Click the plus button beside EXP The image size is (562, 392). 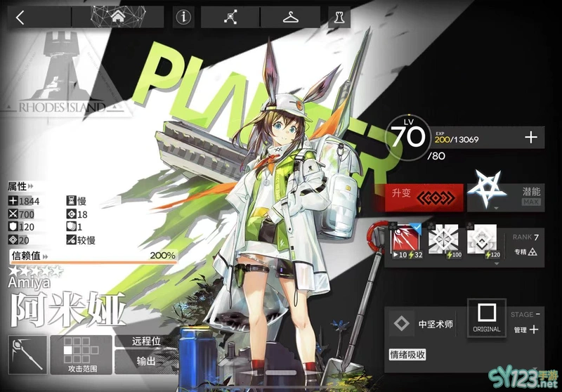point(531,138)
